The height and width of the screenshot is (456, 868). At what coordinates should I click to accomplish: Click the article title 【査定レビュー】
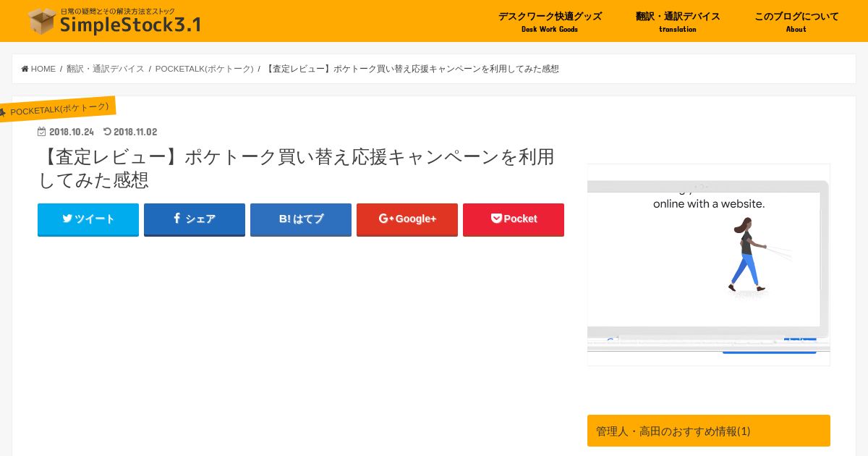[297, 168]
